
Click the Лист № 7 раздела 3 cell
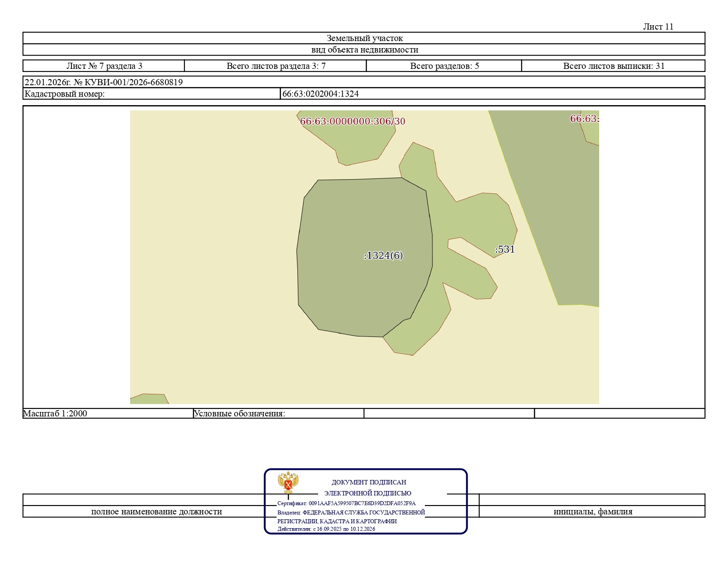[x=104, y=66]
